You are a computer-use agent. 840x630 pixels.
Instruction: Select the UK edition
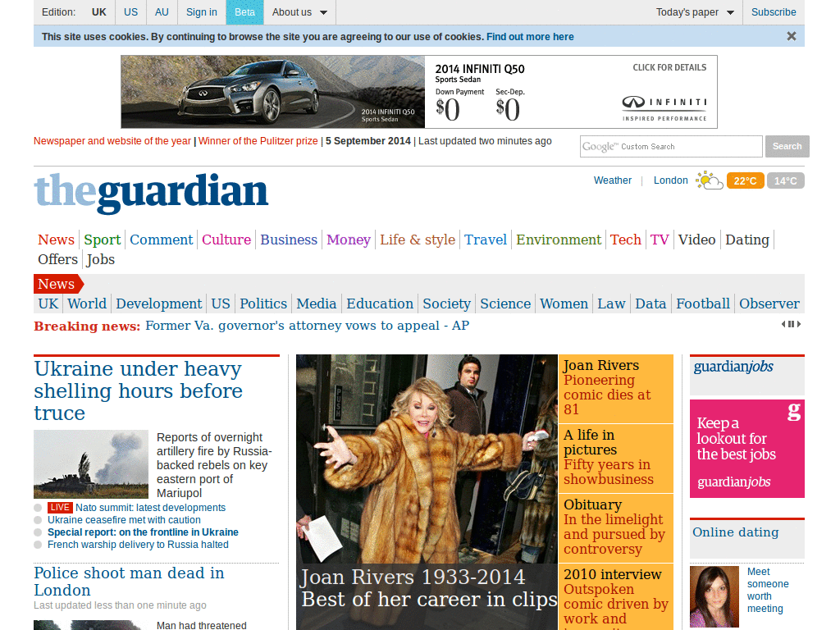coord(99,12)
